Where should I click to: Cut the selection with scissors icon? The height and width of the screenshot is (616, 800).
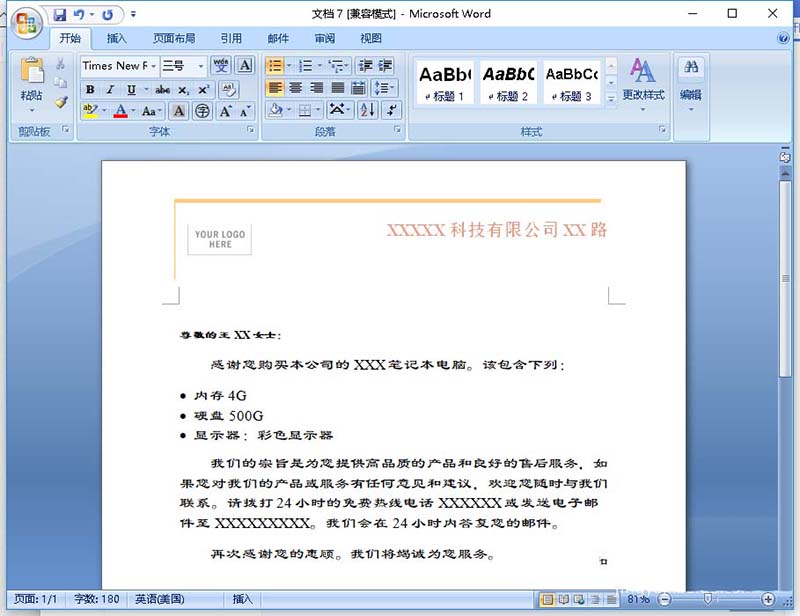[x=61, y=64]
